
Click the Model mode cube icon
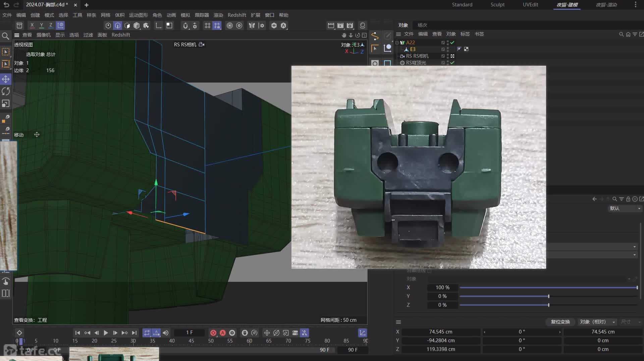[137, 25]
